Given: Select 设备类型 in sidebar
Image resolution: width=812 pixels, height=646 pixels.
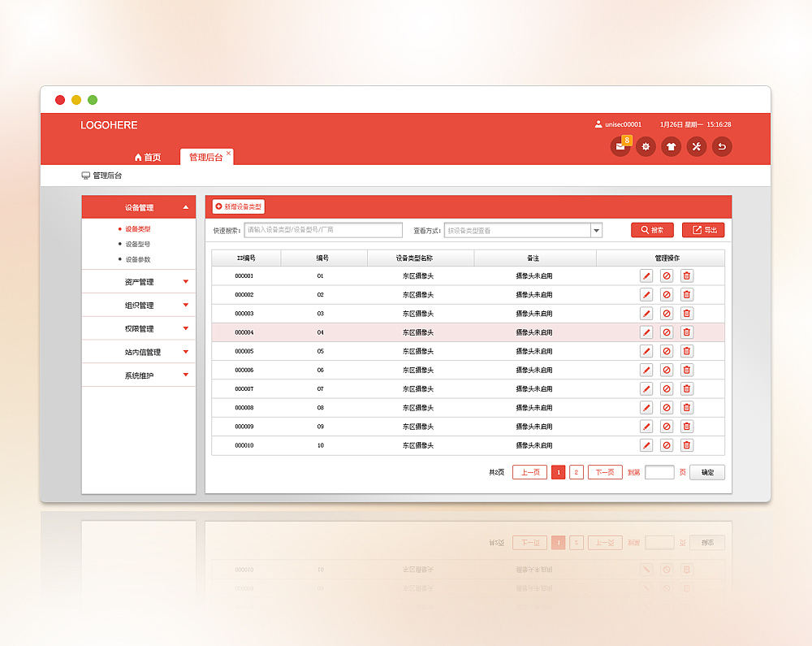Looking at the screenshot, I should pyautogui.click(x=138, y=229).
